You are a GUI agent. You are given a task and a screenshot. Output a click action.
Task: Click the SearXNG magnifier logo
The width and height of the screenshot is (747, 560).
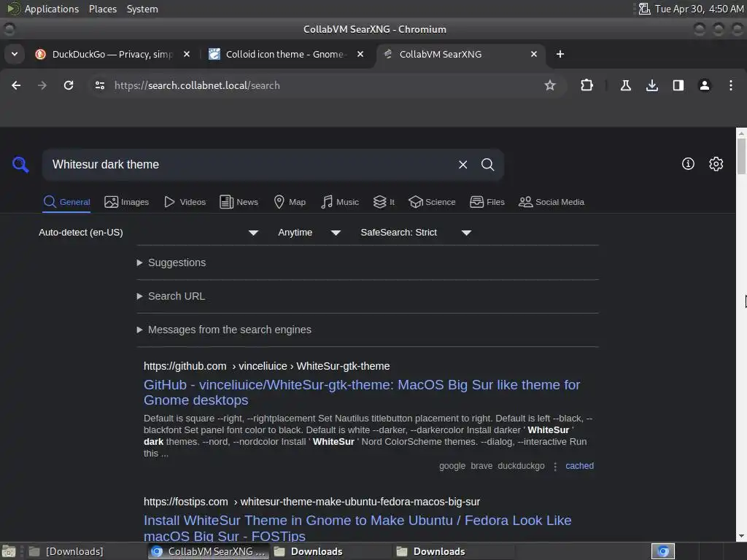click(x=20, y=165)
